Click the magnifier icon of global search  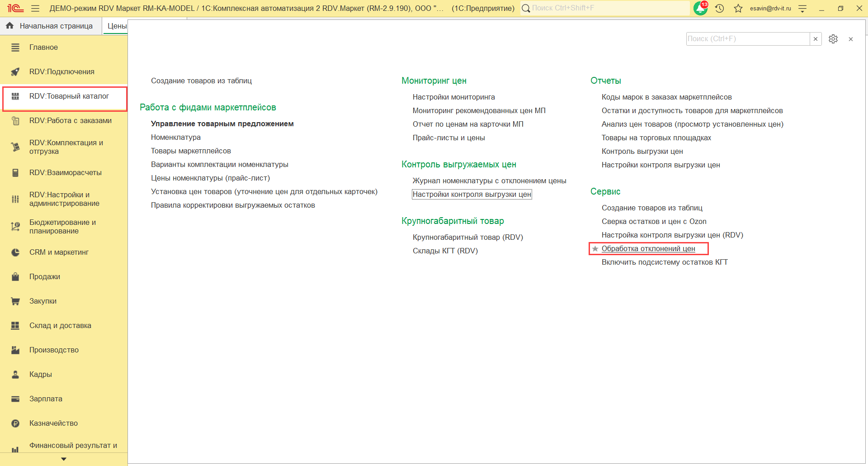pyautogui.click(x=526, y=8)
